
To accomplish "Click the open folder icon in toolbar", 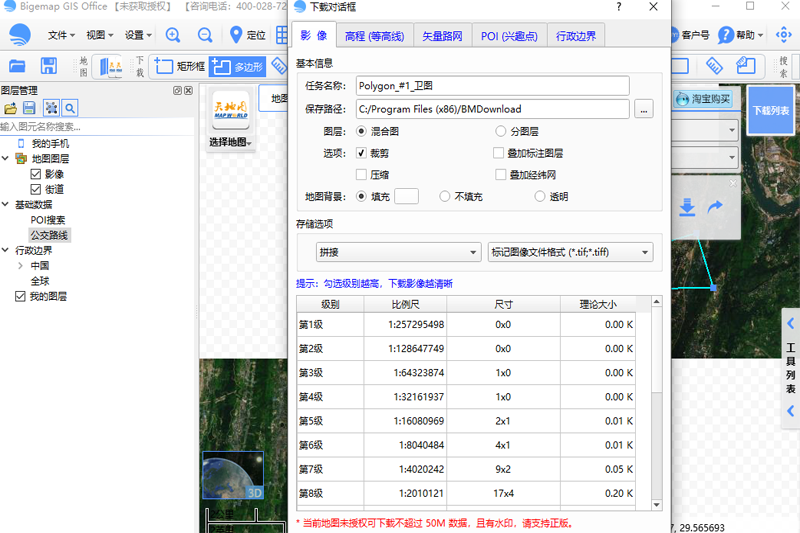I will click(x=17, y=67).
